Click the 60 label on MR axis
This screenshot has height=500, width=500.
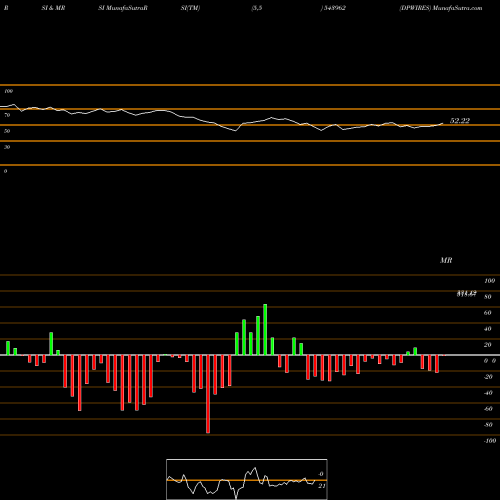pos(488,313)
